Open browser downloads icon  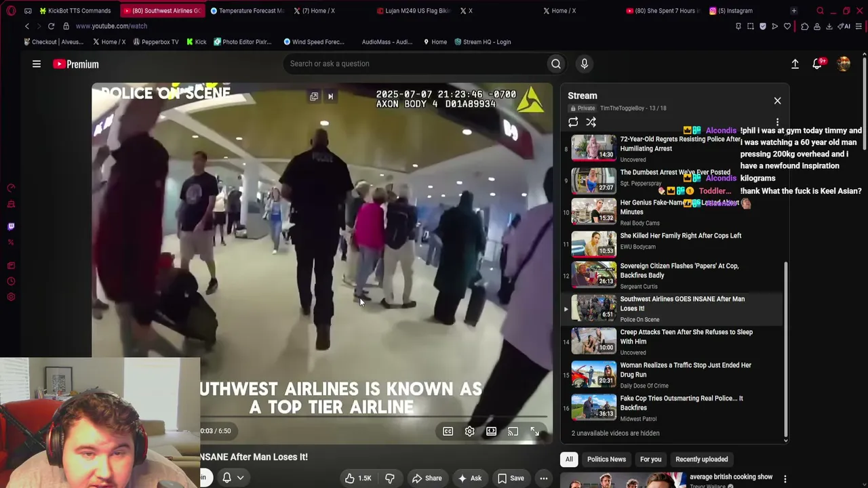pos(829,26)
